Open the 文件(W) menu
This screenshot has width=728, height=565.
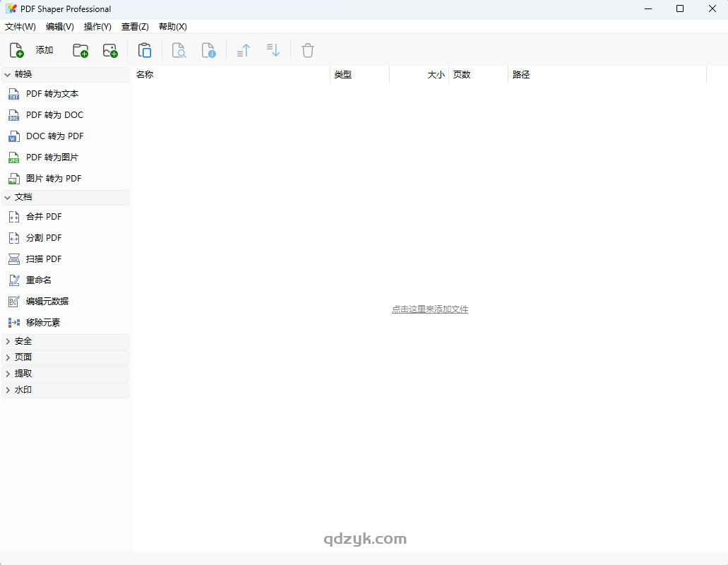coord(20,26)
